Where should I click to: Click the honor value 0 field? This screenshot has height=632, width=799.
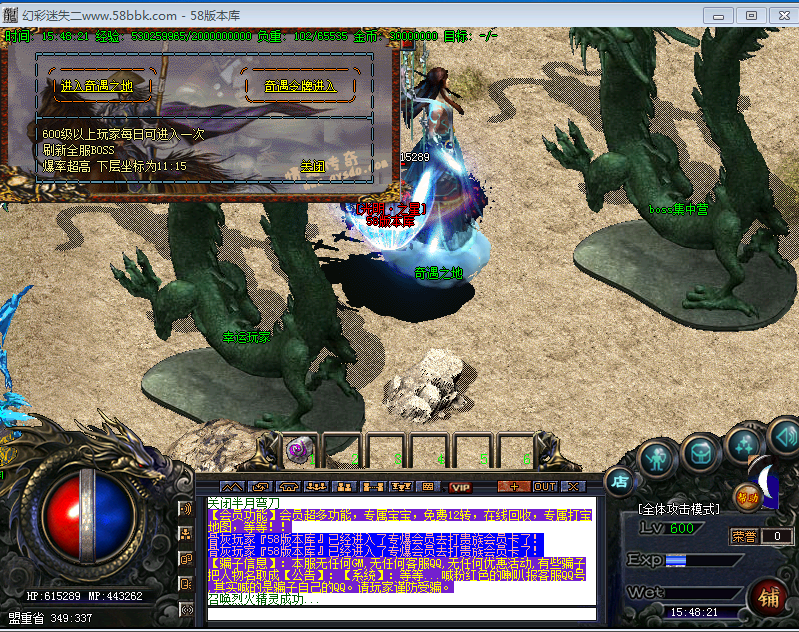(777, 536)
